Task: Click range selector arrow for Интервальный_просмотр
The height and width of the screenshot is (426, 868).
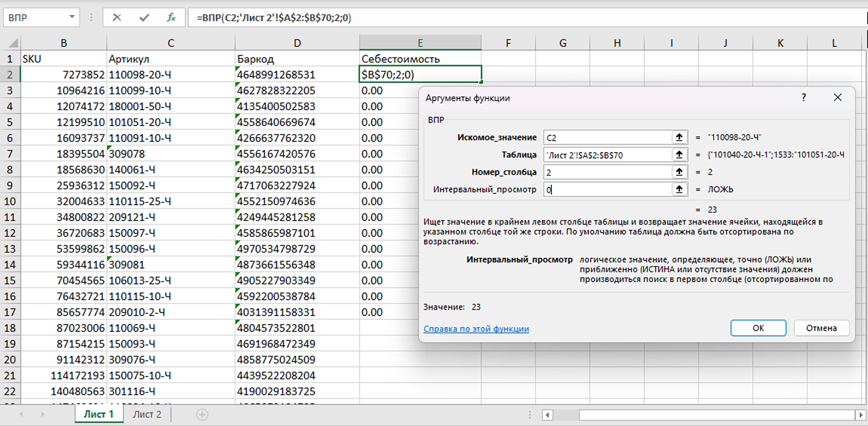Action: click(679, 189)
